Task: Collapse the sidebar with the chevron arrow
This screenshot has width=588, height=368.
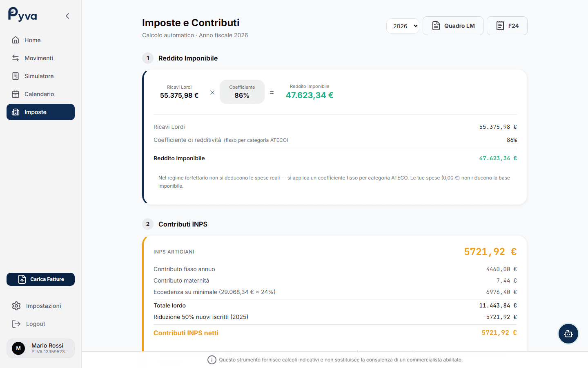Action: [x=67, y=16]
